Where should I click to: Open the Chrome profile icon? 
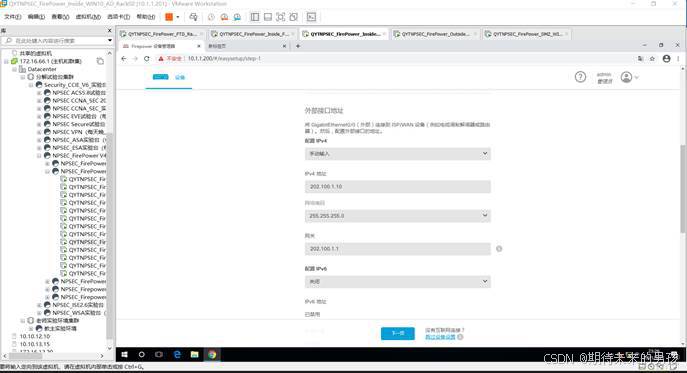click(666, 58)
